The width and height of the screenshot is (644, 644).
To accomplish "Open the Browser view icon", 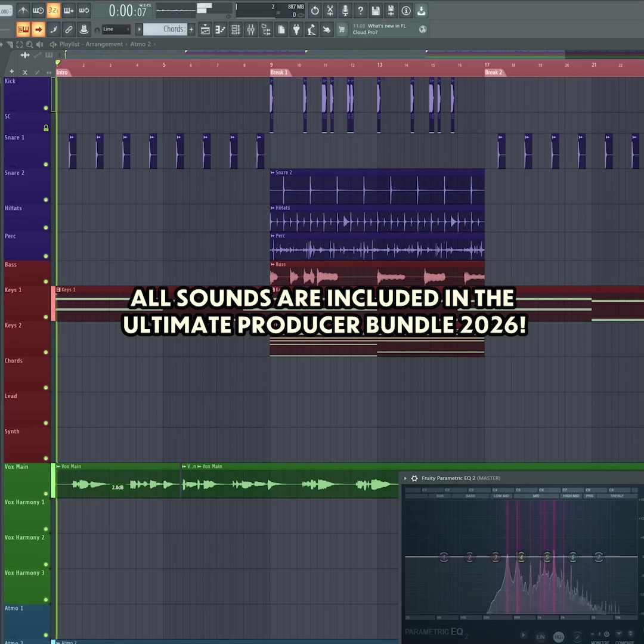I will [266, 29].
